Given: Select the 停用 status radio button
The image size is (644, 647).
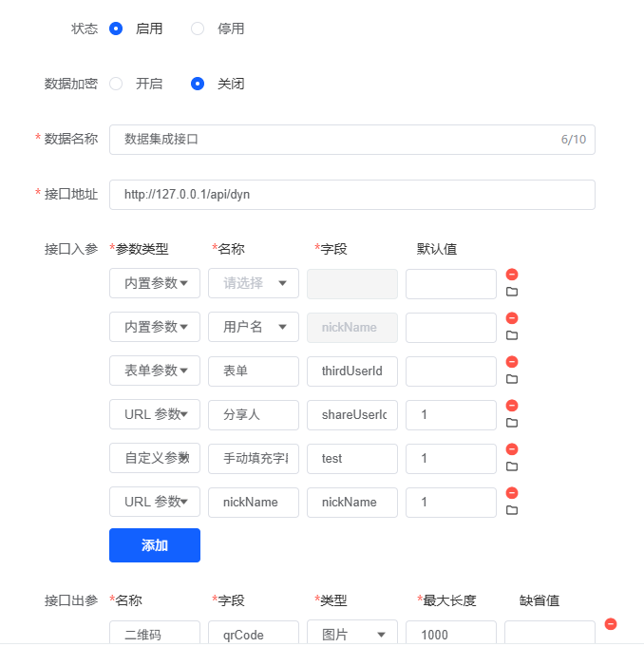Looking at the screenshot, I should [198, 29].
